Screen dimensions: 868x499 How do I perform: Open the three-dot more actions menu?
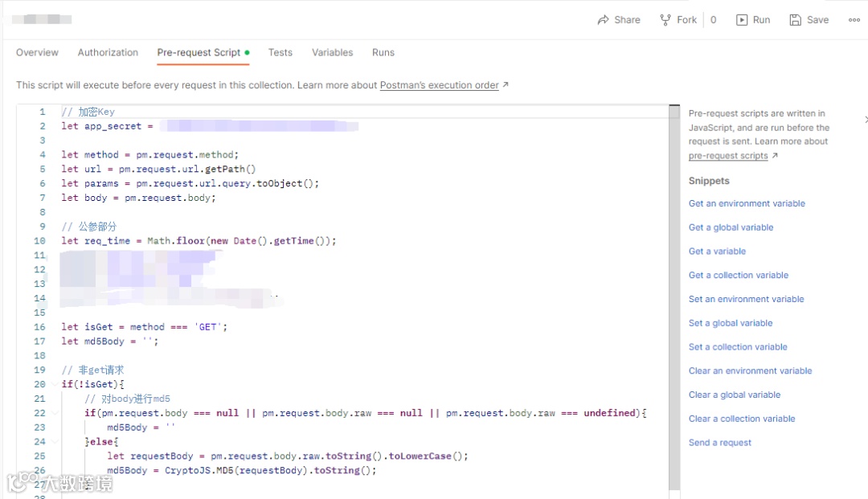[854, 20]
